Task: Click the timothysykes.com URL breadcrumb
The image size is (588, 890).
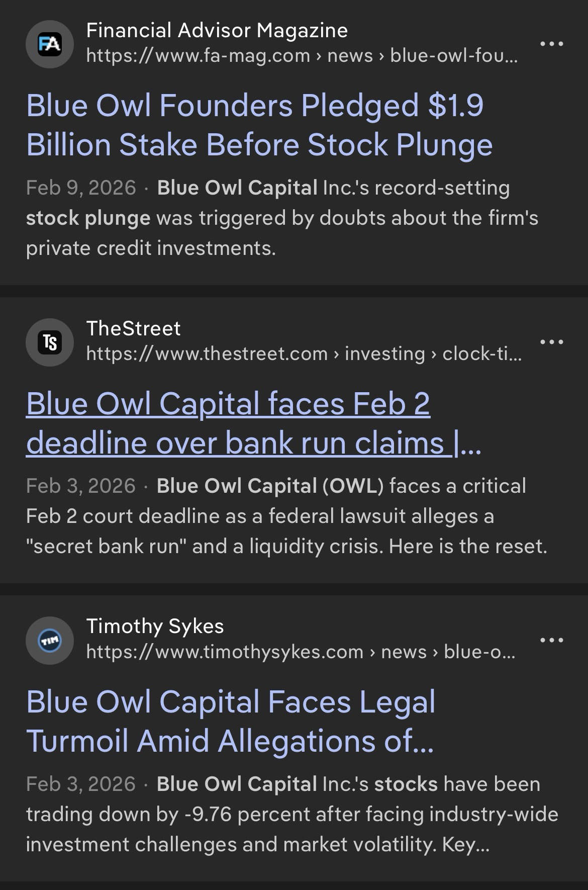Action: click(x=301, y=652)
